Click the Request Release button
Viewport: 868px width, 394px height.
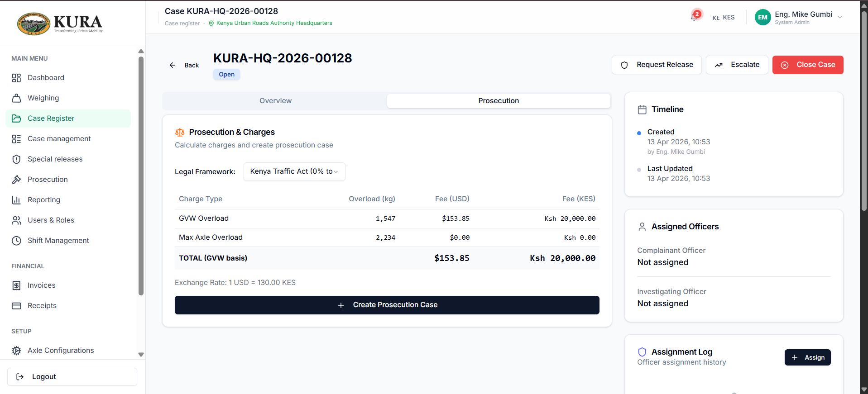(x=657, y=65)
